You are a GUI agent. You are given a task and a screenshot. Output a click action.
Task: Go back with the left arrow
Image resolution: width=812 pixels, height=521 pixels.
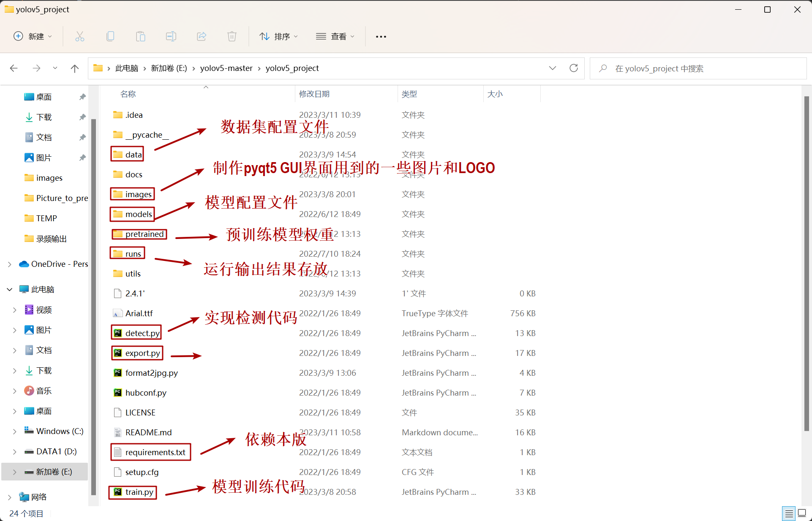tap(14, 68)
